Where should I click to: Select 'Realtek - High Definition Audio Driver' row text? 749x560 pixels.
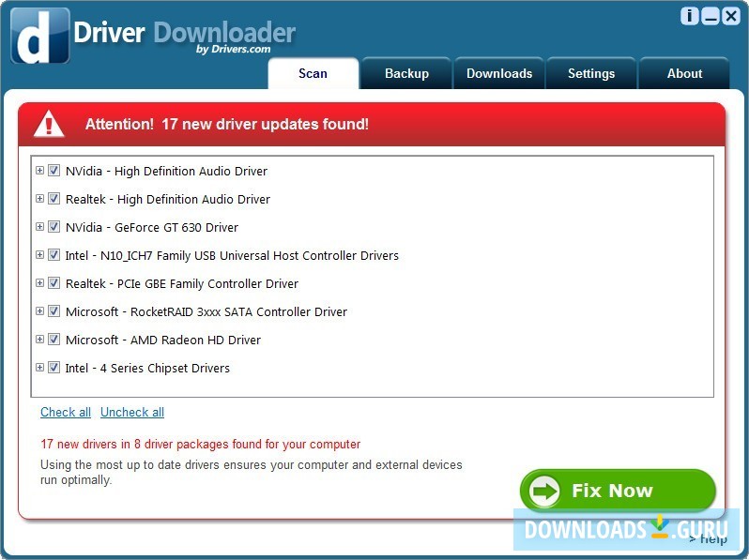pos(168,199)
